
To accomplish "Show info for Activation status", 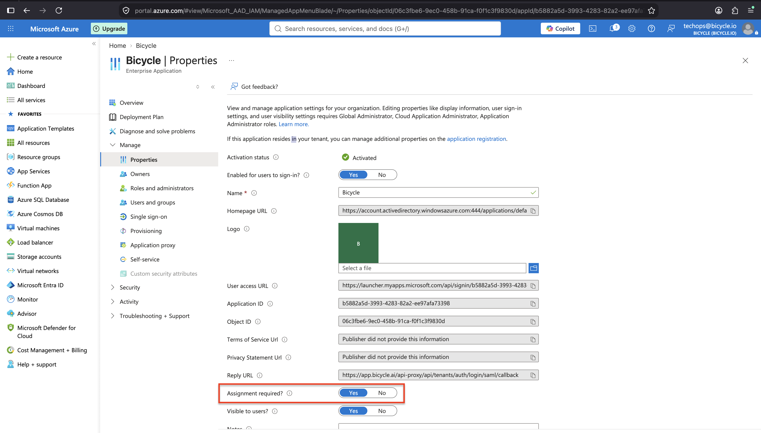I will [276, 157].
